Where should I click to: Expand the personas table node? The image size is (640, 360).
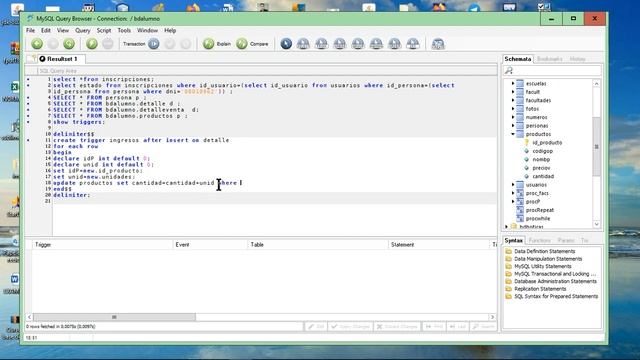513,126
